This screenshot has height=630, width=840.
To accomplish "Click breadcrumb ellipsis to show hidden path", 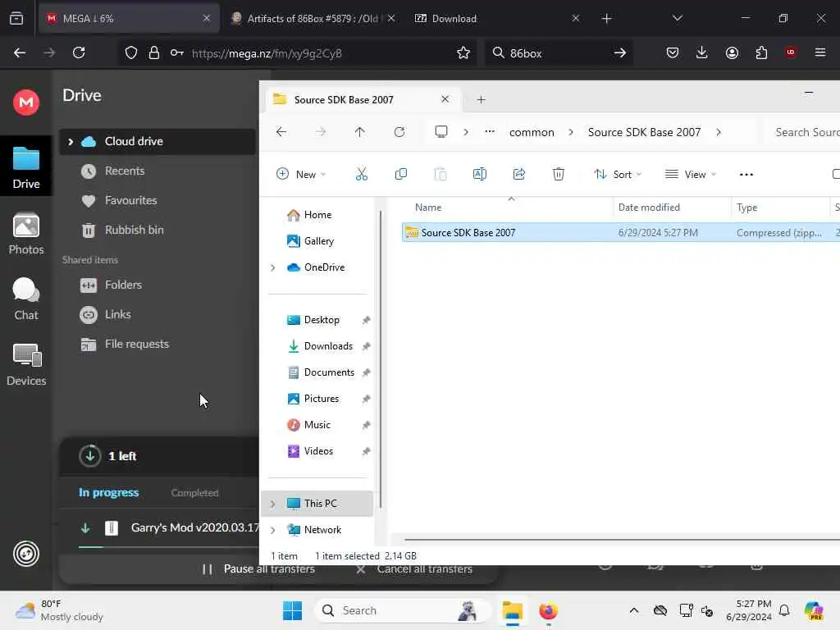I will 490,132.
